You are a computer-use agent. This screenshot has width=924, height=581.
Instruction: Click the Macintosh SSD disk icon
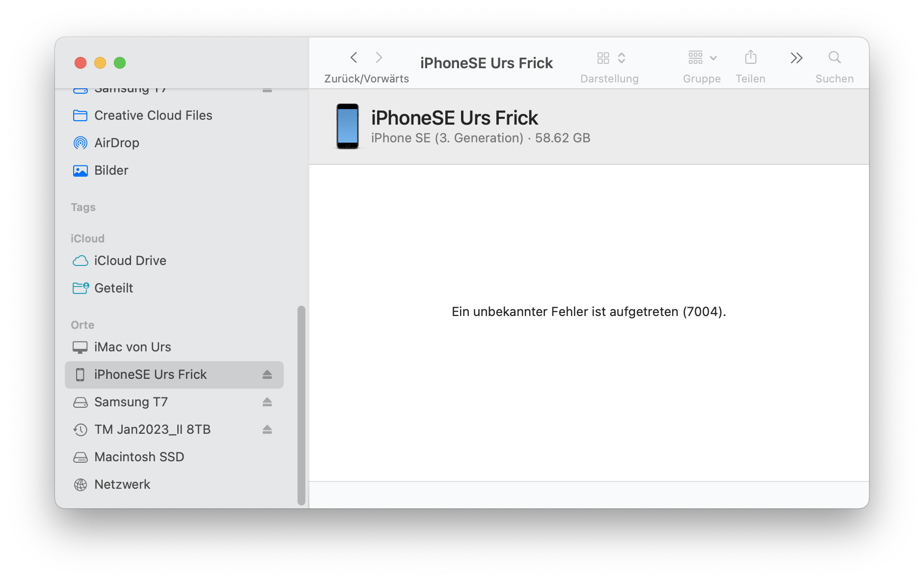pos(80,457)
